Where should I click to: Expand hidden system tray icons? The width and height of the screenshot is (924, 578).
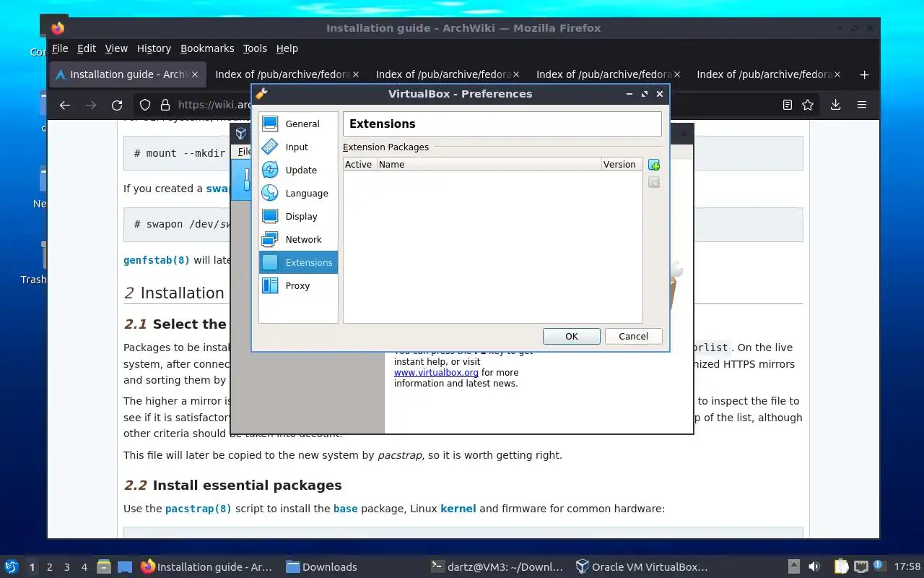(793, 567)
